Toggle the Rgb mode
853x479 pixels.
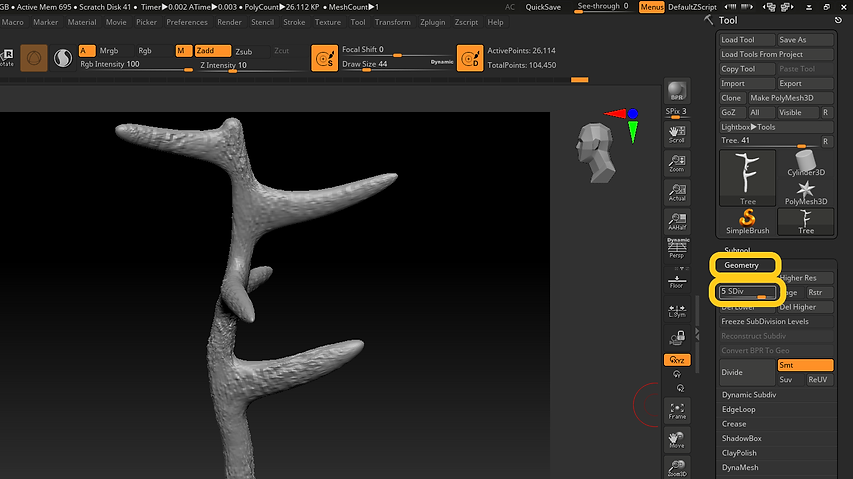coord(153,51)
